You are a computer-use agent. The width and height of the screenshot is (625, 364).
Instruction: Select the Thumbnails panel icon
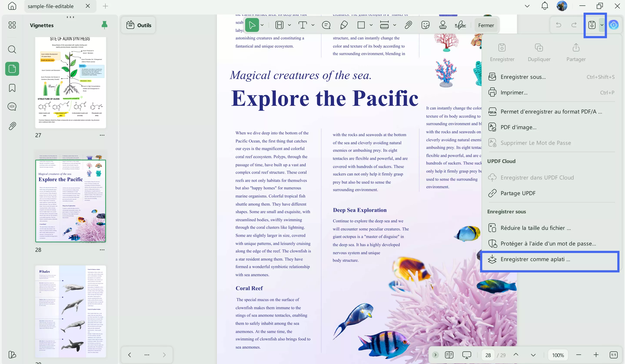click(12, 69)
